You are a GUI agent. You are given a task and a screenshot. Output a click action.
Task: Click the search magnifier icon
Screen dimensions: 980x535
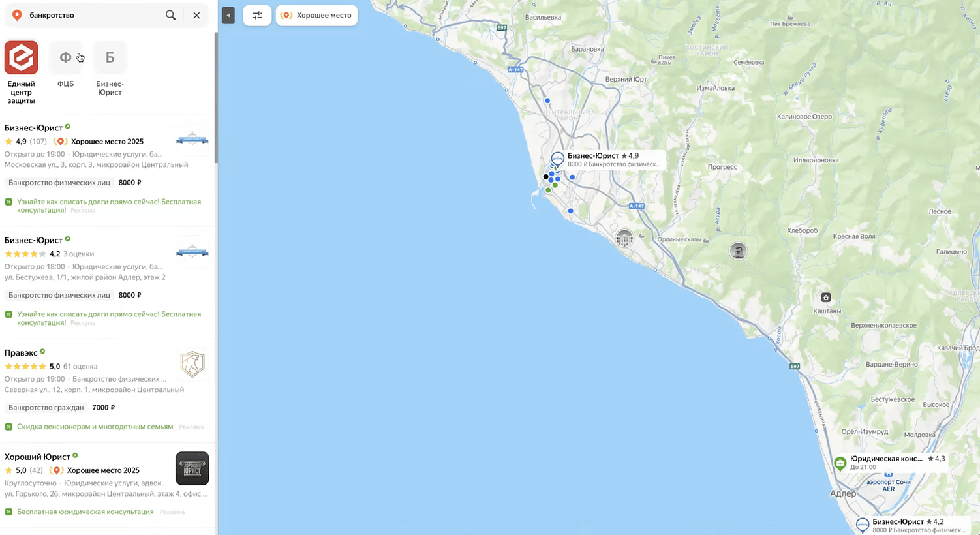[170, 15]
